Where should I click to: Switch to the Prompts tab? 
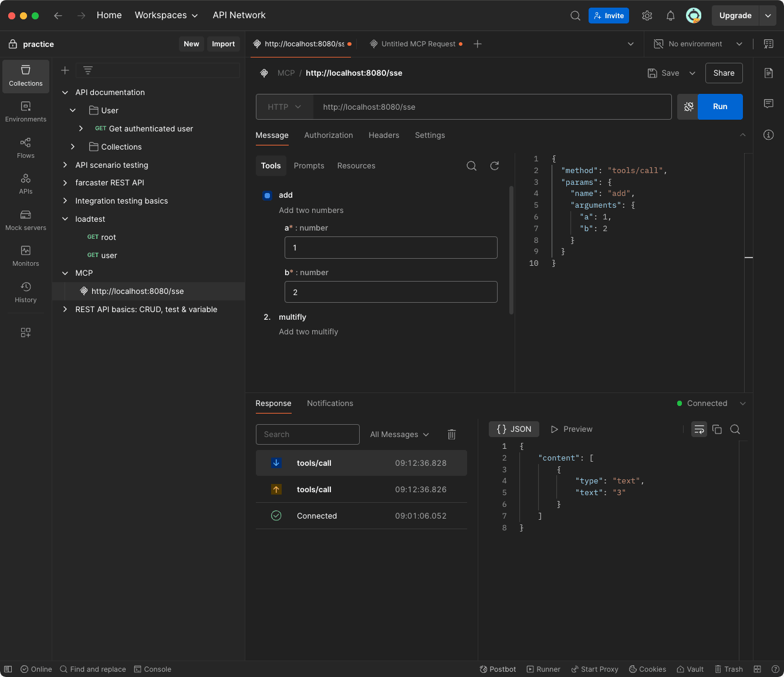tap(309, 166)
